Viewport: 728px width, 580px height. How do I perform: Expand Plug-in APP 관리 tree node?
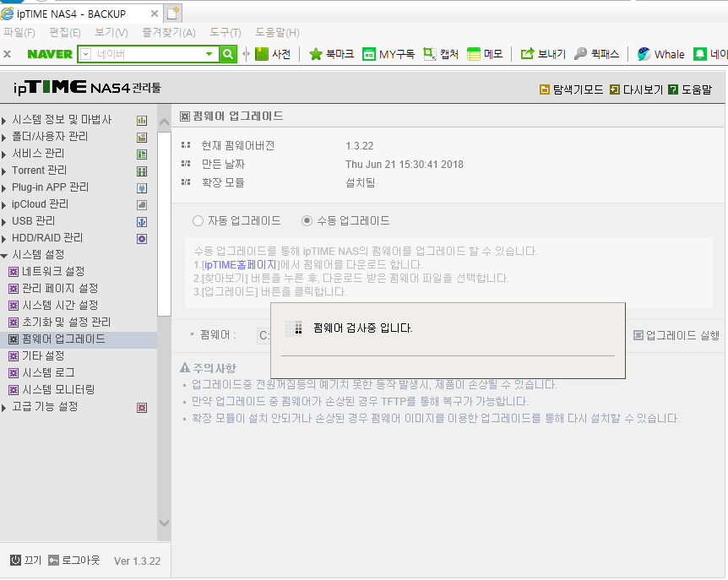pyautogui.click(x=3, y=188)
